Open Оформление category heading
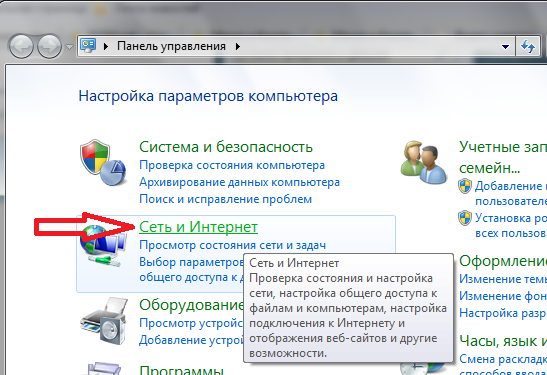 (x=503, y=261)
